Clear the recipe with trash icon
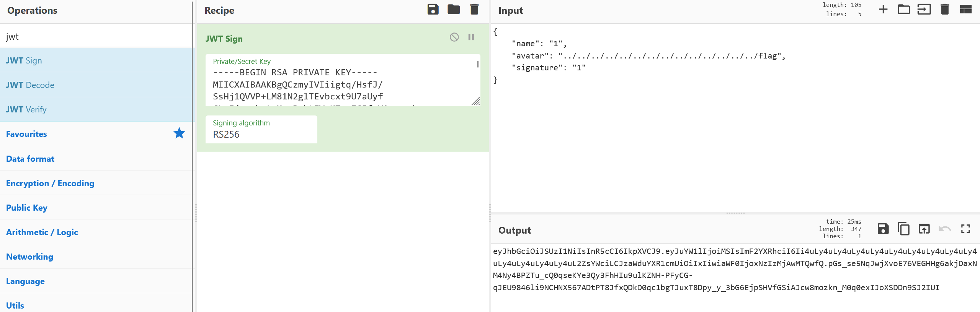The image size is (980, 312). [x=474, y=10]
